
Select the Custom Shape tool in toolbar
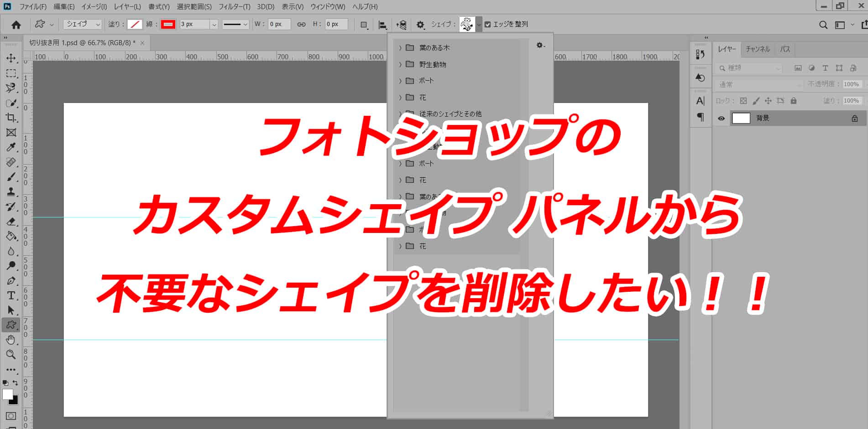(x=11, y=325)
